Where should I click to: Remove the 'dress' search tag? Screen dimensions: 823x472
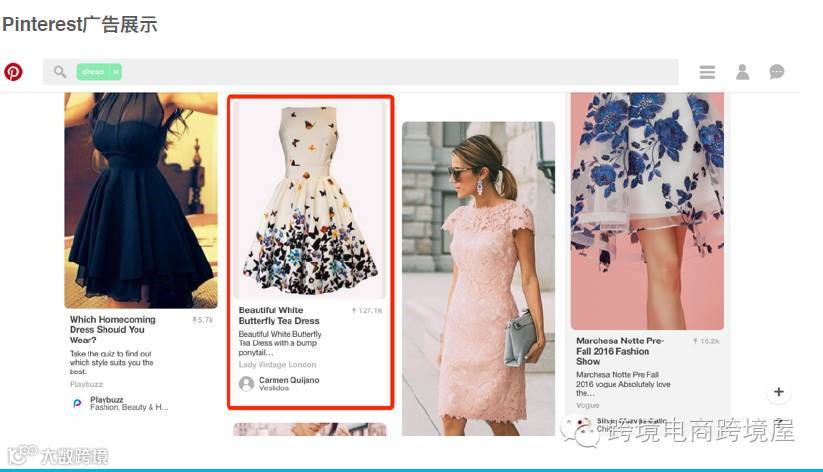pyautogui.click(x=115, y=71)
